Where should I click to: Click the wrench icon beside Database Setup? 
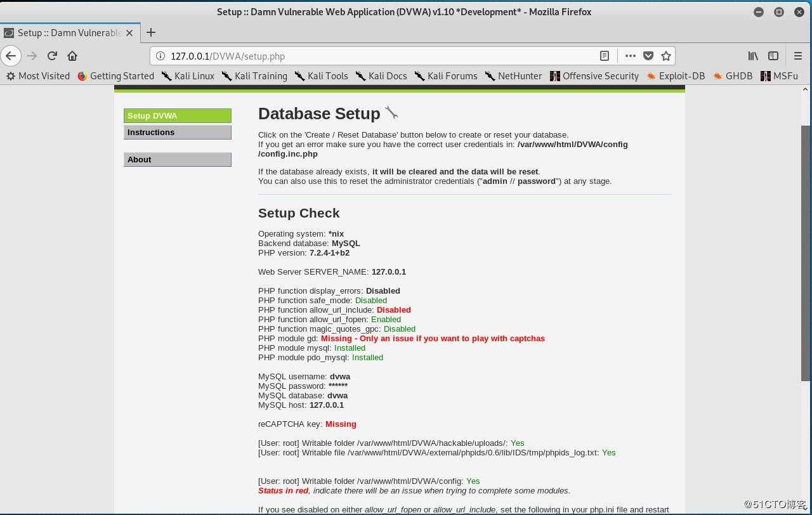coord(391,113)
